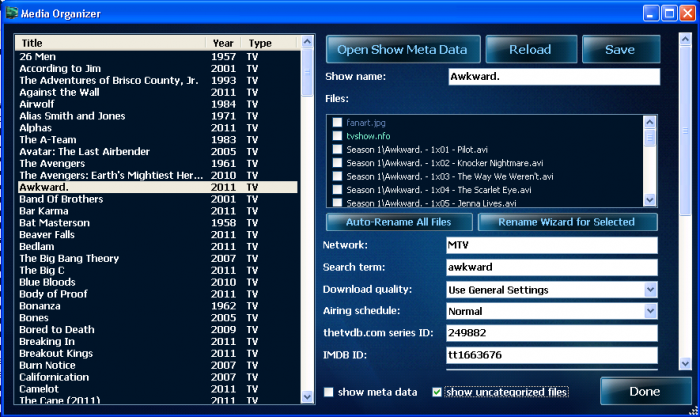Open Rename Wizard for Selected

point(567,222)
